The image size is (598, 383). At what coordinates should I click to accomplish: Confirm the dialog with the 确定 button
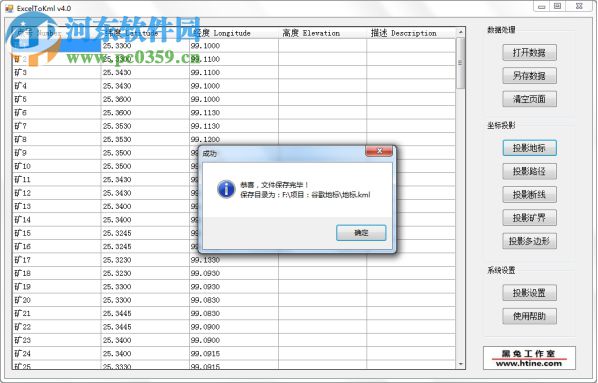361,233
